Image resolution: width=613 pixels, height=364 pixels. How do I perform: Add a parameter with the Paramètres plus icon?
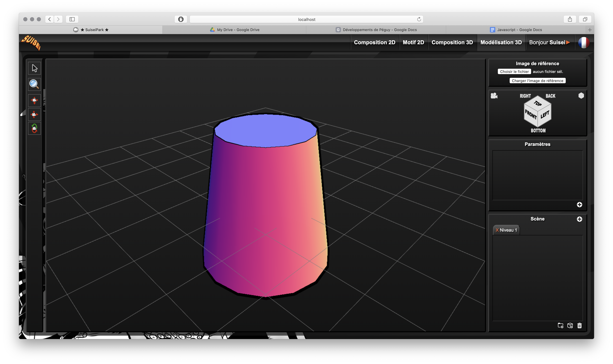[579, 205]
